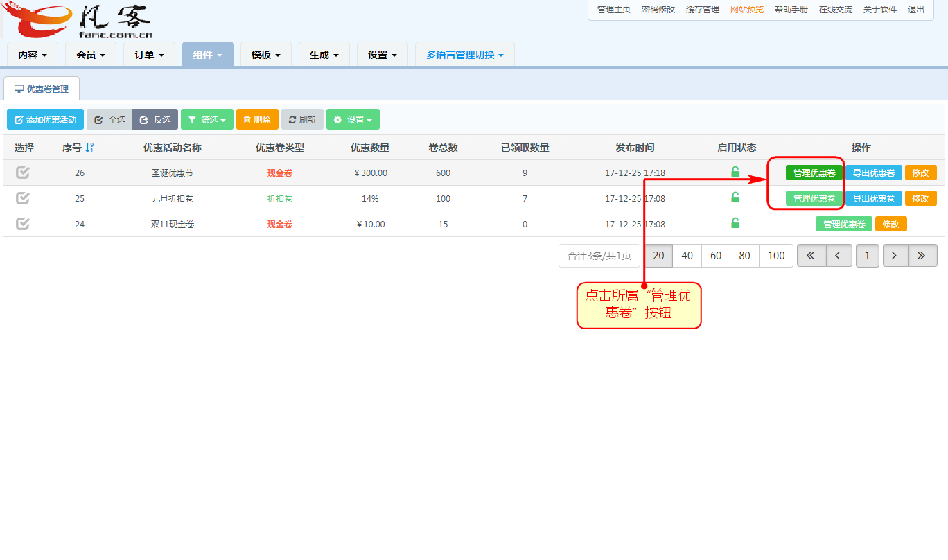
Task: Open the 会员 dropdown menu
Action: click(91, 55)
